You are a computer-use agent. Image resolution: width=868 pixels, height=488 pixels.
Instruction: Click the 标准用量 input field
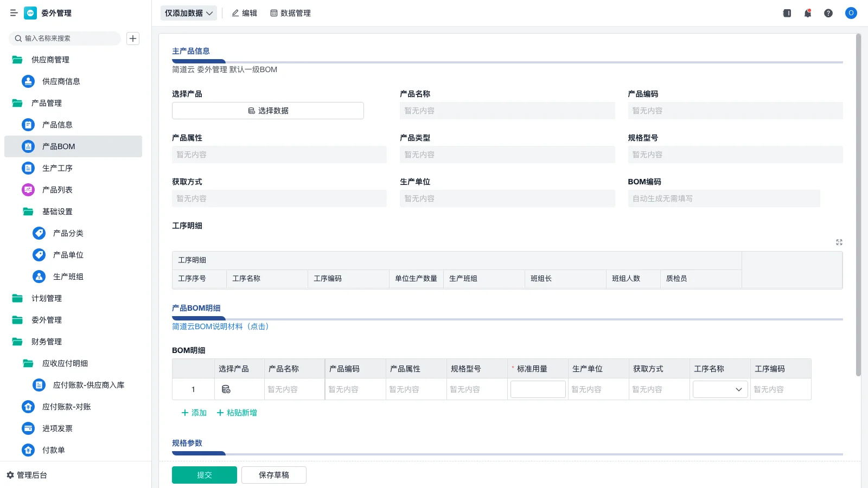pyautogui.click(x=538, y=389)
